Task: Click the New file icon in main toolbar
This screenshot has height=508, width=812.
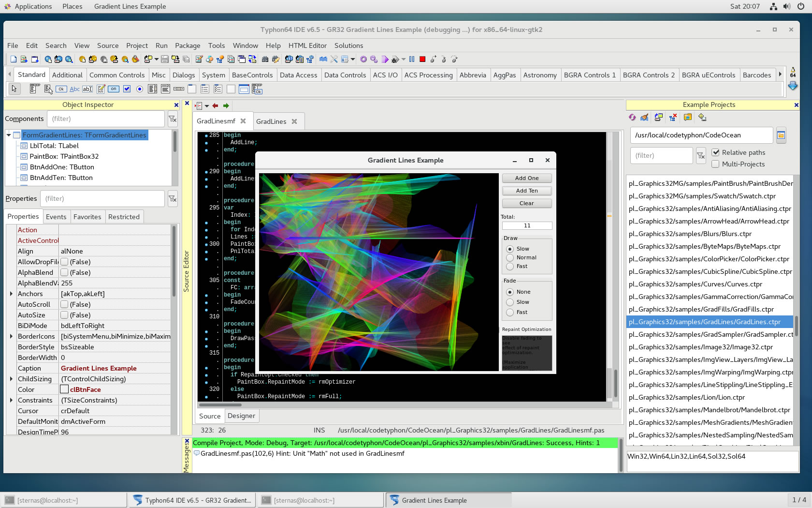Action: tap(14, 59)
